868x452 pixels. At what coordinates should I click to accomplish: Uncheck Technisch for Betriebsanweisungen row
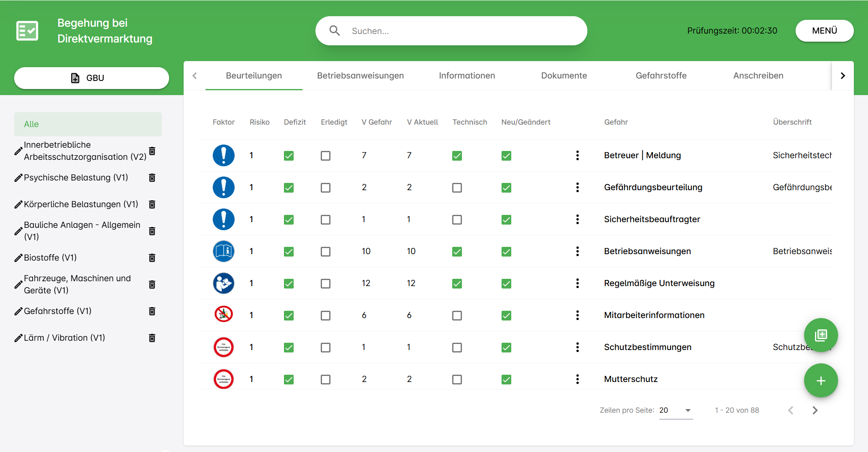[457, 252]
